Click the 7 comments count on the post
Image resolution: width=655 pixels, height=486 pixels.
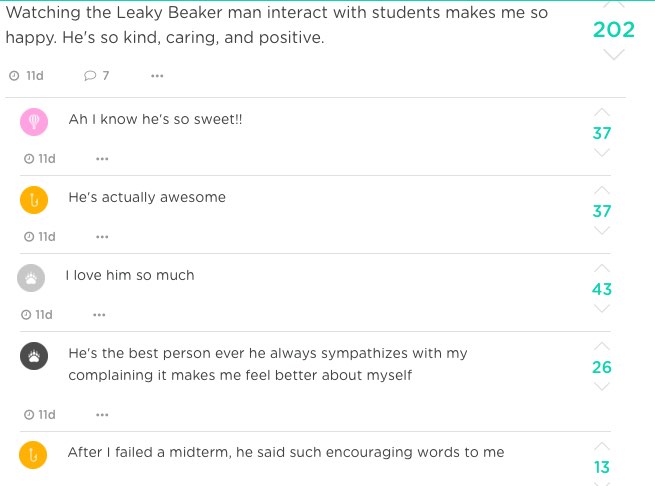pos(106,76)
